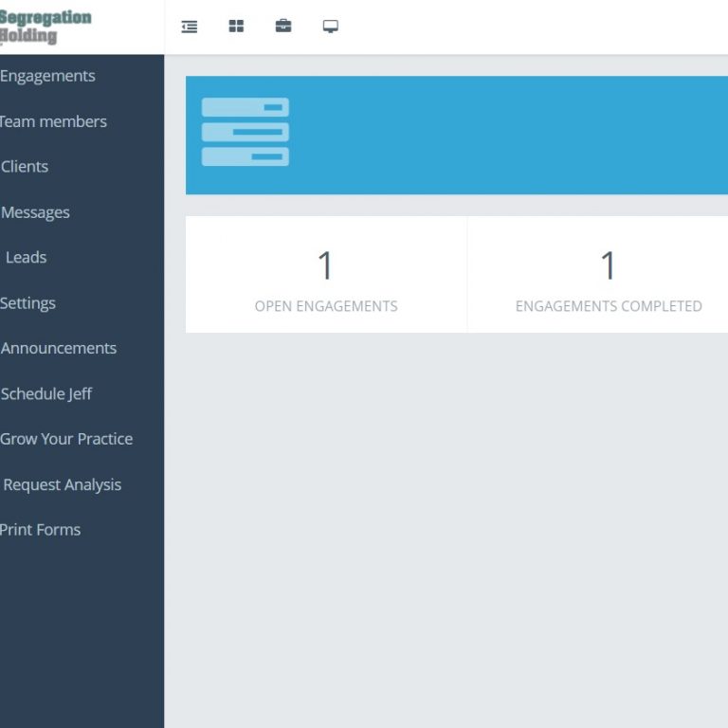
Task: Toggle the sidebar collapse icon
Action: 190,27
